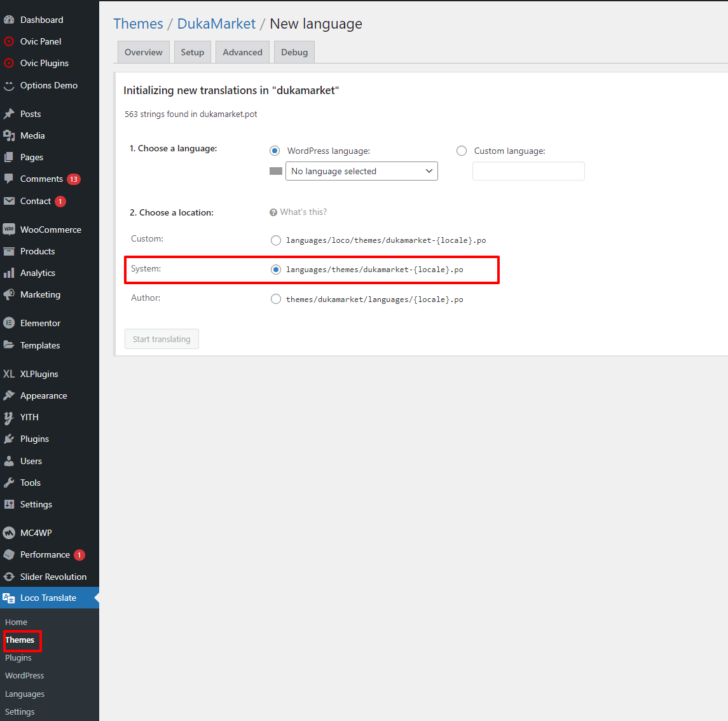Screen dimensions: 728x721
Task: Choose the Custom location radio button
Action: [x=276, y=240]
